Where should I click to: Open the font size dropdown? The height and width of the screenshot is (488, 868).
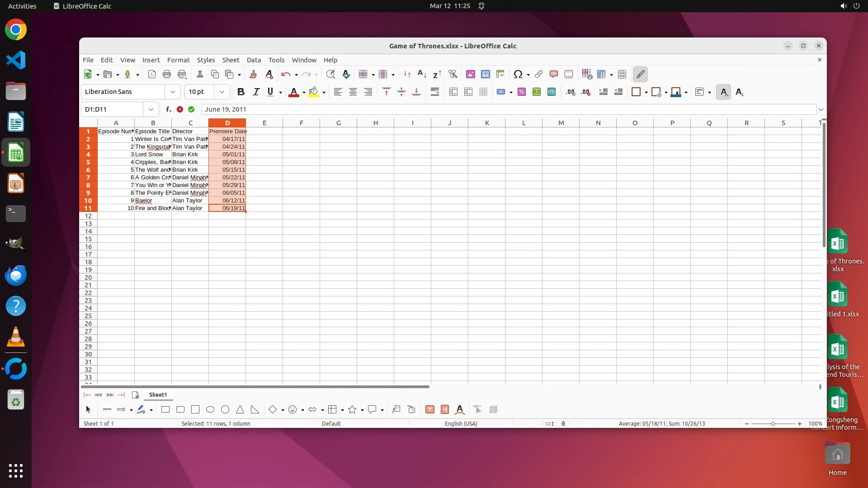[222, 92]
